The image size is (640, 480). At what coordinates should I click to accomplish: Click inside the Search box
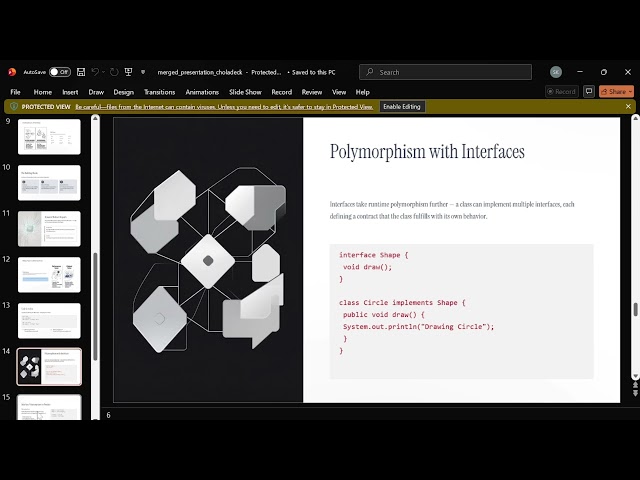coord(445,72)
